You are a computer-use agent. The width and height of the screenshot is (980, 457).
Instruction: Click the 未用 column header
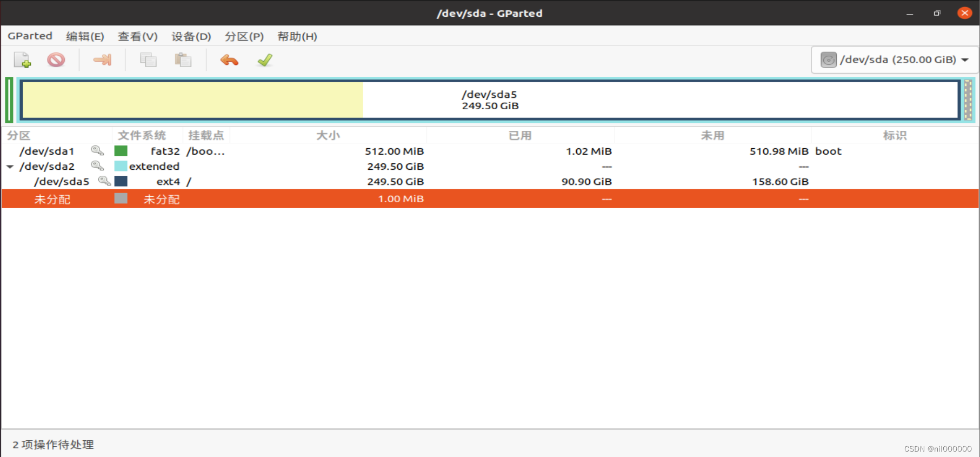(x=712, y=135)
